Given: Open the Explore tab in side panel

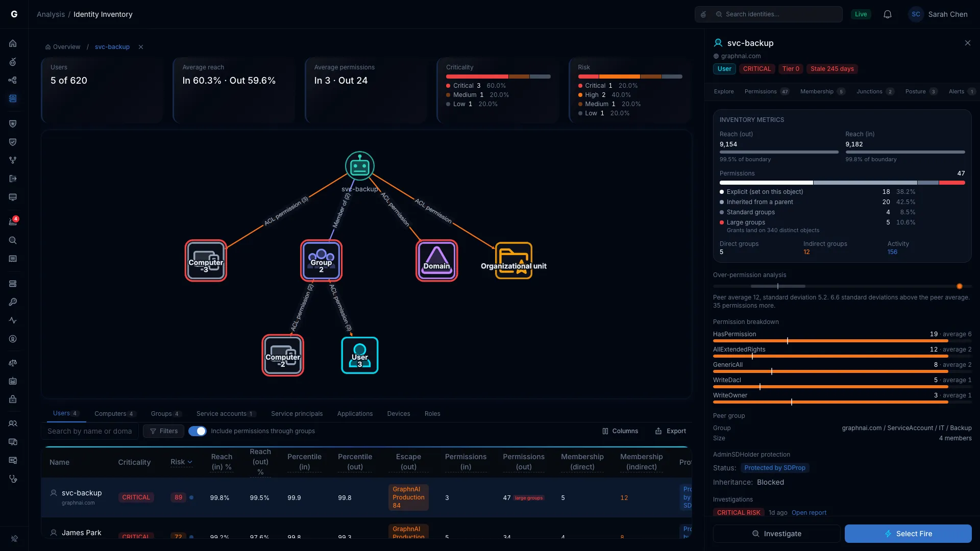Looking at the screenshot, I should click(x=724, y=92).
